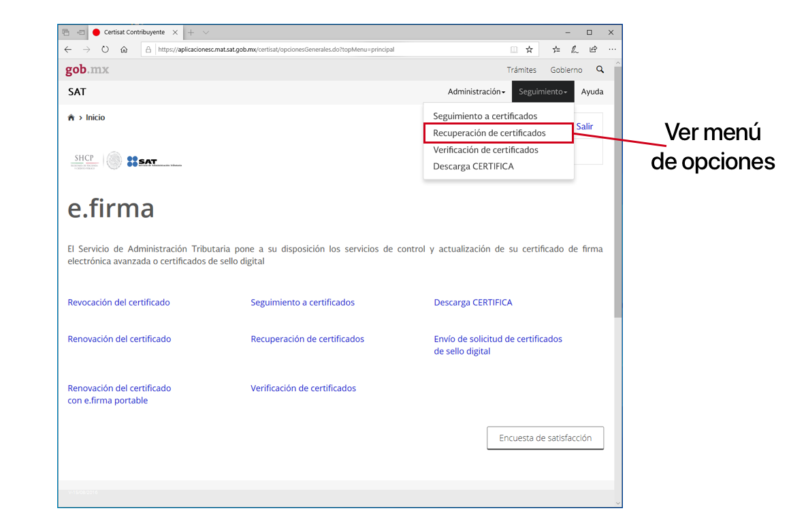Image resolution: width=806 pixels, height=532 pixels.
Task: Collapse the Seguimiento dropdown menu
Action: (x=543, y=92)
